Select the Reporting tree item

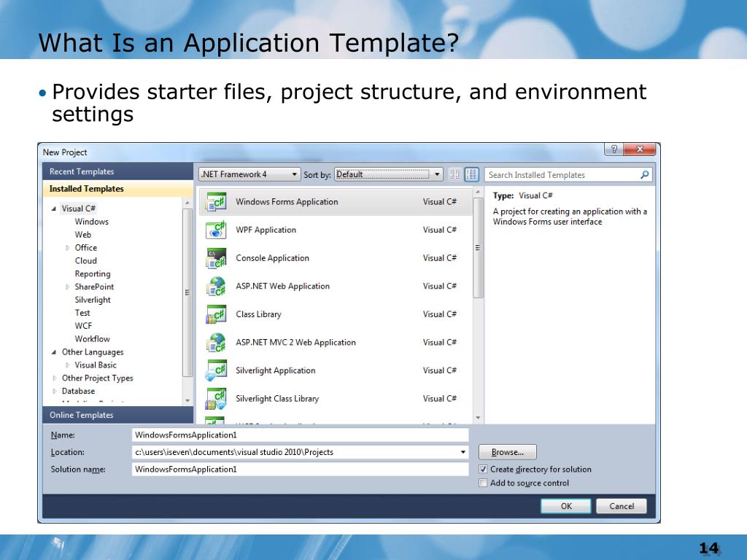point(93,274)
